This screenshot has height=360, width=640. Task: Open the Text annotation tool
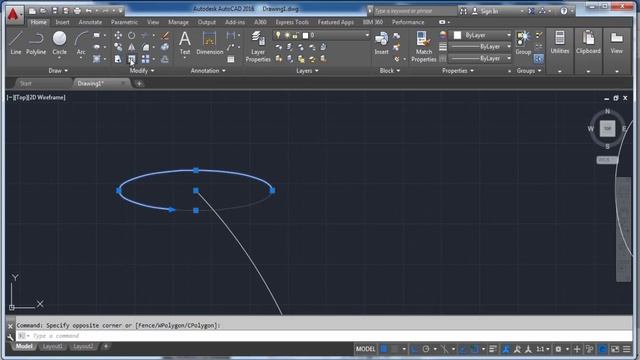coord(185,43)
